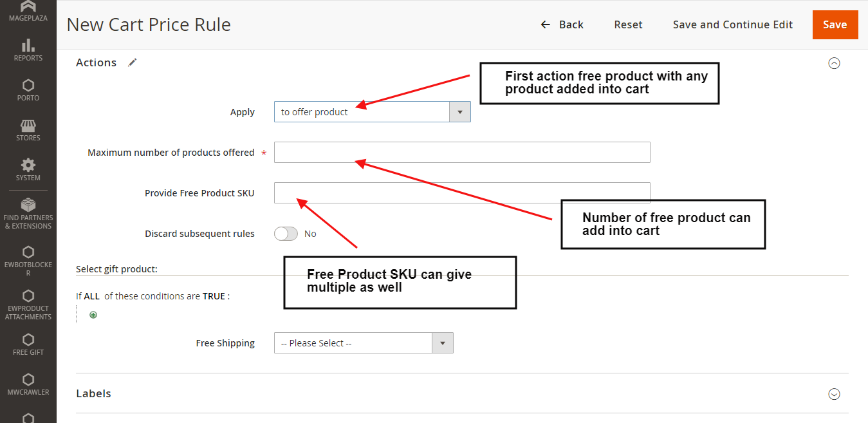Add a gift product condition
Image resolution: width=868 pixels, height=423 pixels.
point(93,315)
